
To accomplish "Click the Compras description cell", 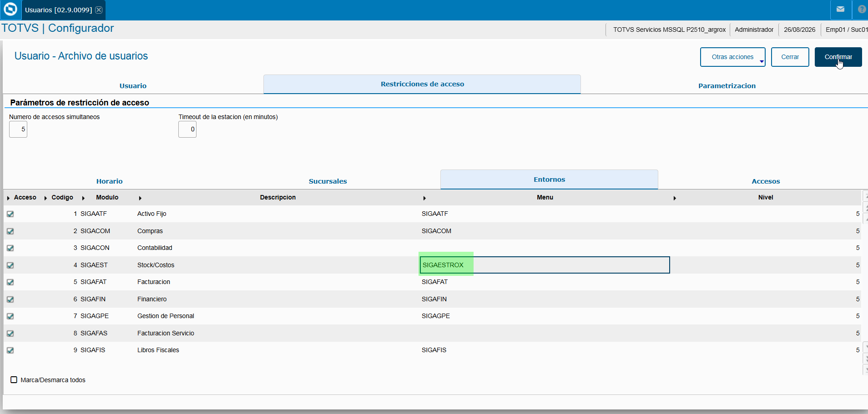I will (x=150, y=231).
